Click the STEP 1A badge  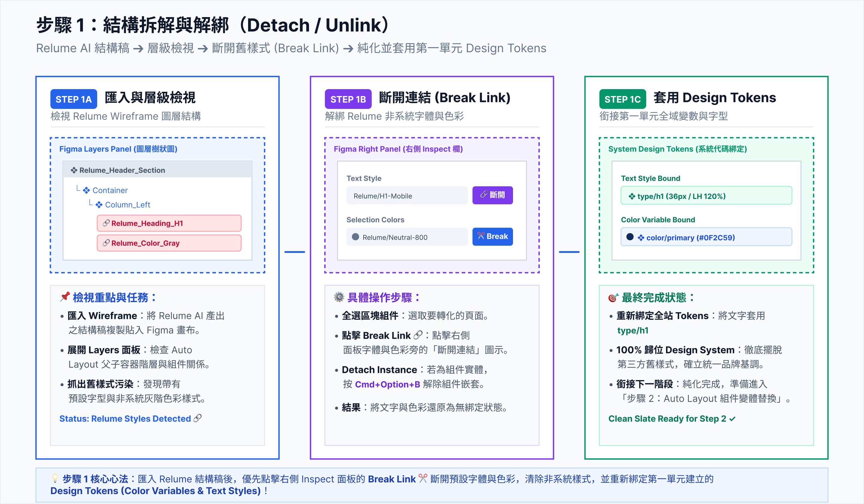(74, 99)
